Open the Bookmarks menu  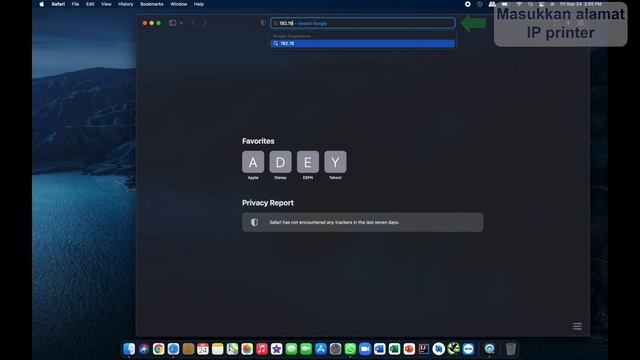coord(152,4)
